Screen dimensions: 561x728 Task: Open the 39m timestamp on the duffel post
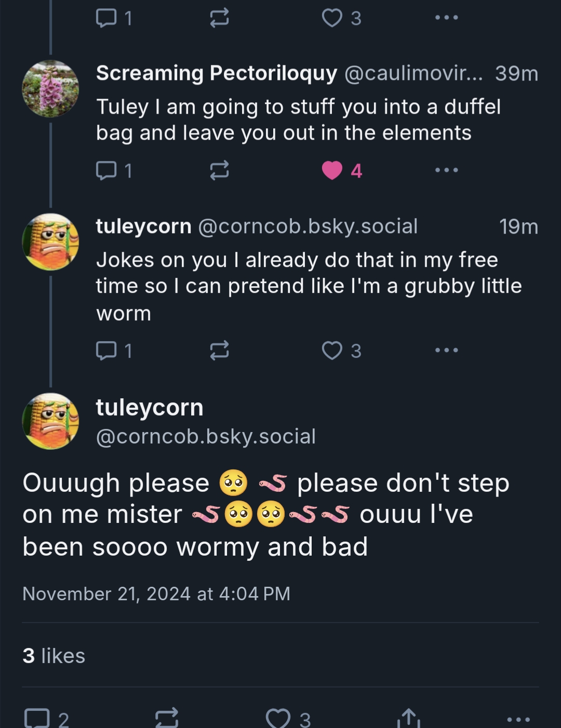pyautogui.click(x=516, y=73)
